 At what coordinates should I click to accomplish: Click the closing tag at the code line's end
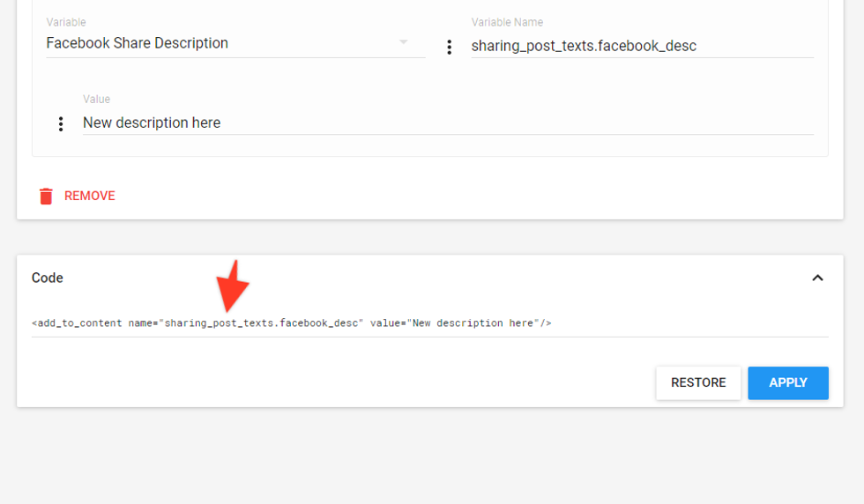coord(547,323)
